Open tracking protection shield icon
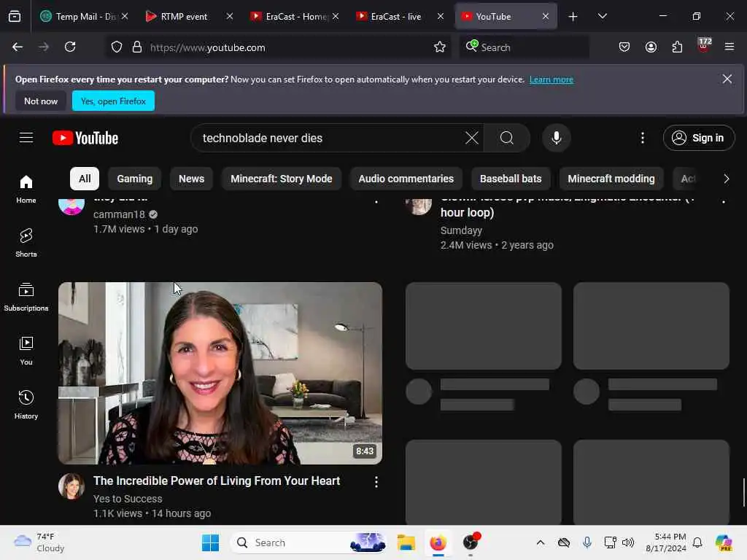Screen dimensions: 747x560 coord(117,47)
